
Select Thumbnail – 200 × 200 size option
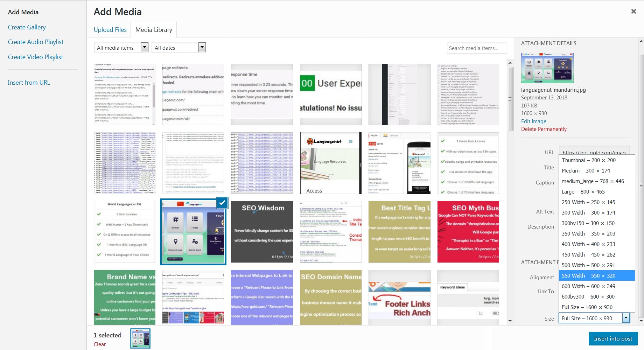(x=597, y=160)
